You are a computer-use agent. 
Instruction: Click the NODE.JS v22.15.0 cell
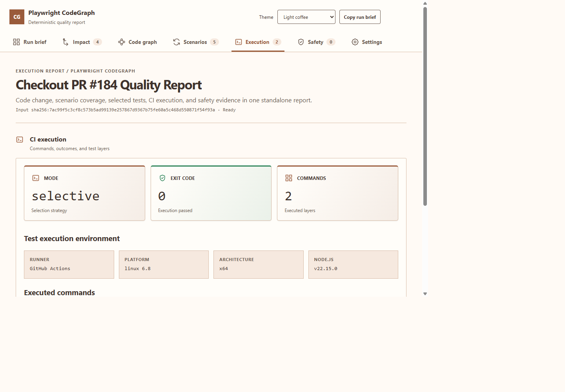pyautogui.click(x=353, y=265)
